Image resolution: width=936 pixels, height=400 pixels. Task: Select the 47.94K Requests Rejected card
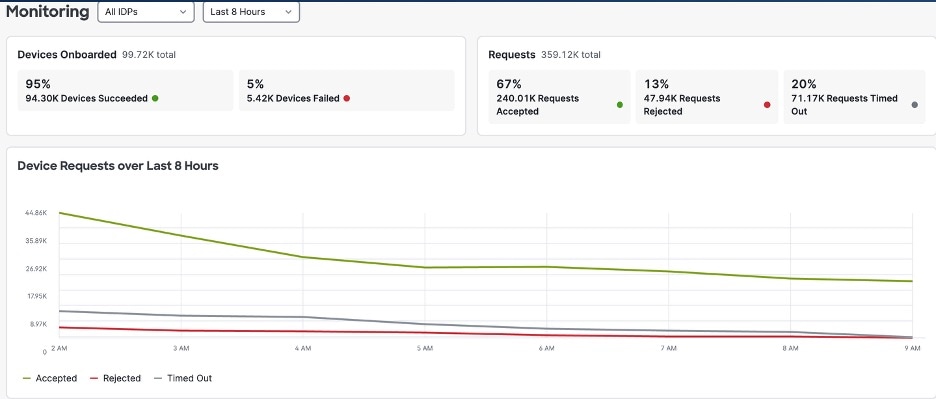click(706, 97)
